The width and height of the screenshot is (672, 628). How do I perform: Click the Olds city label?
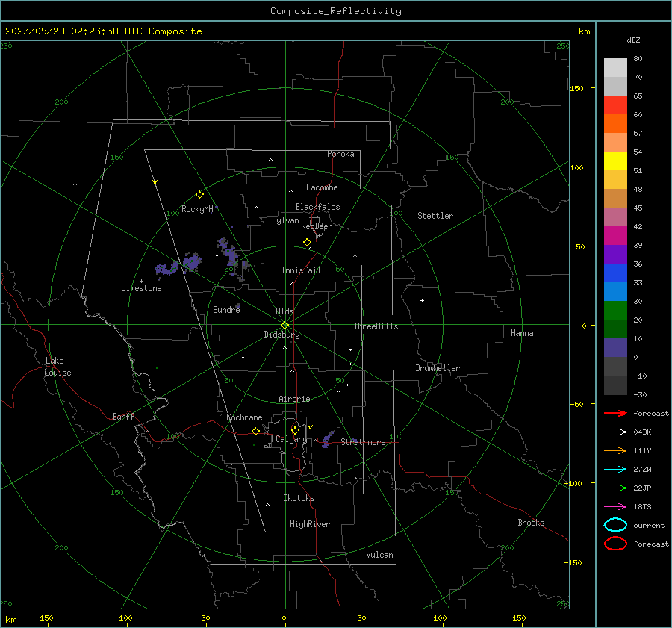284,311
